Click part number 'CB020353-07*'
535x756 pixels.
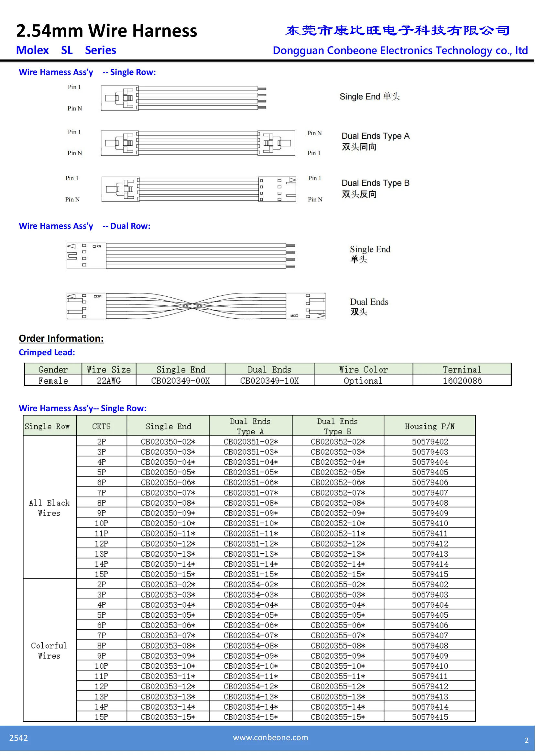pos(168,636)
